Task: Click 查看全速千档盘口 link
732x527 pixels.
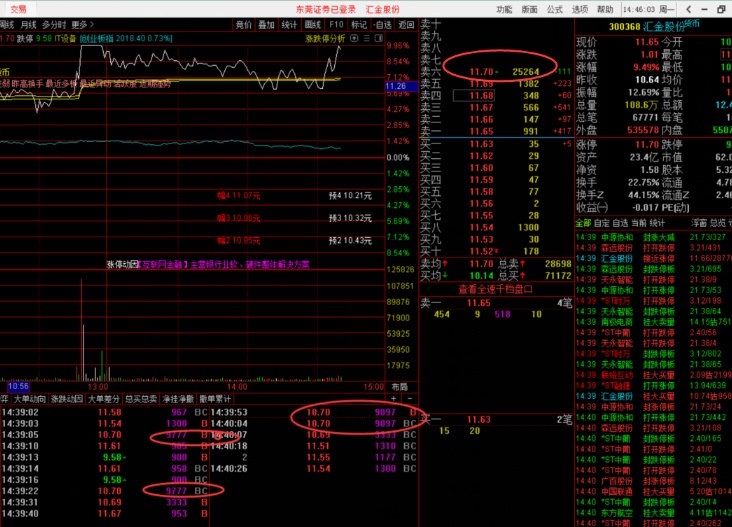Action: click(x=495, y=289)
